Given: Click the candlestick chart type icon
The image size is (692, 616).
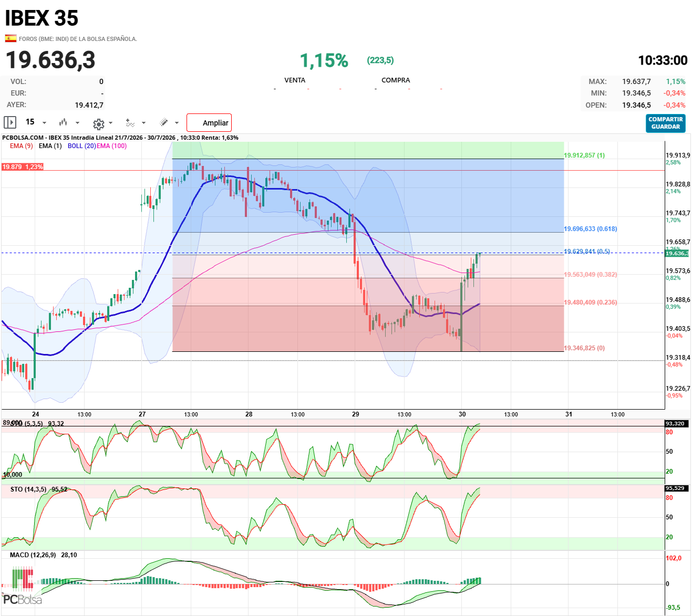Looking at the screenshot, I should click(x=63, y=122).
